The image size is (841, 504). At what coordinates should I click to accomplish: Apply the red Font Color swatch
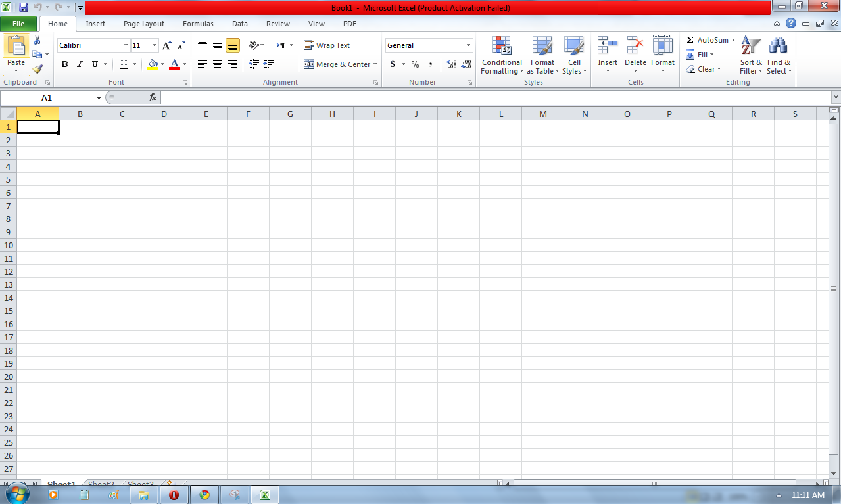174,64
